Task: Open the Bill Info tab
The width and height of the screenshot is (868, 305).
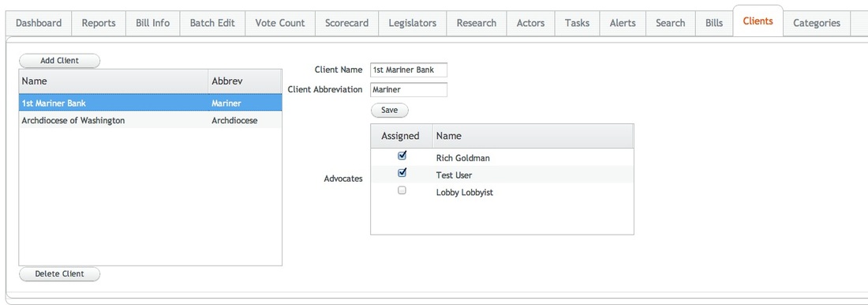Action: pos(153,23)
